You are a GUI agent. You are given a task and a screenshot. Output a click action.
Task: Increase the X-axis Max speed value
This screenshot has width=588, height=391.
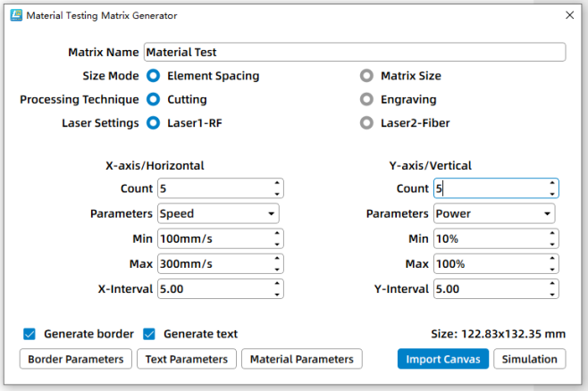tap(277, 260)
